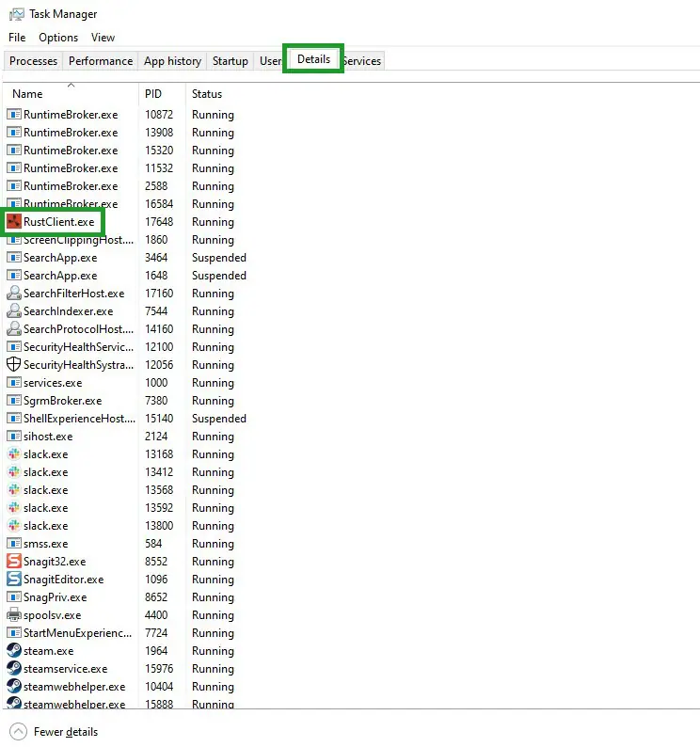Click the SnagitEditor.exe blue icon

[14, 579]
